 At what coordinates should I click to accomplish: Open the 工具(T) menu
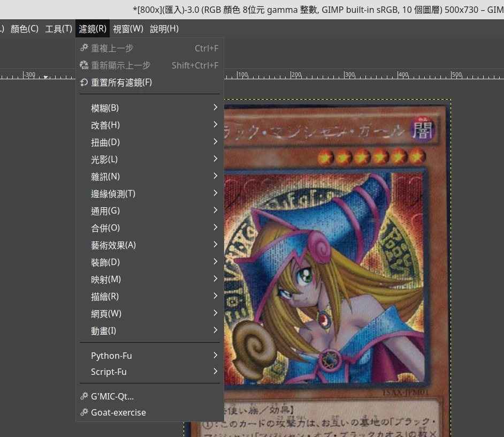pyautogui.click(x=58, y=29)
